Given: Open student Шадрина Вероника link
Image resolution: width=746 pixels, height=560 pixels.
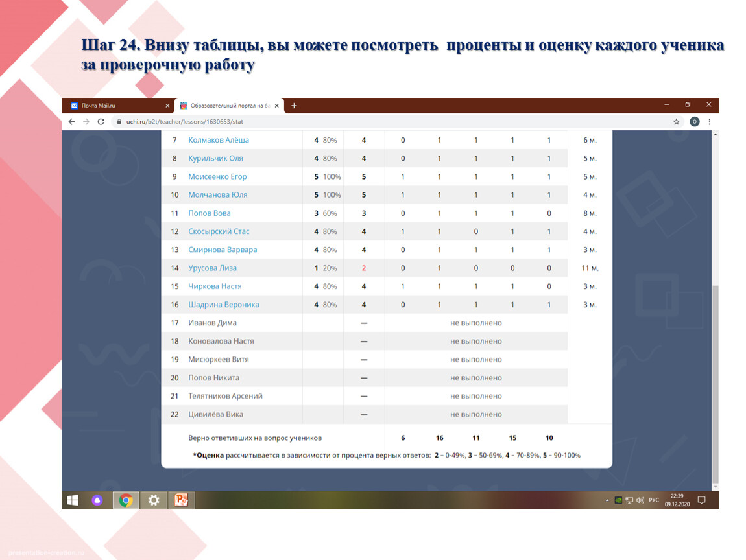Looking at the screenshot, I should [x=223, y=305].
